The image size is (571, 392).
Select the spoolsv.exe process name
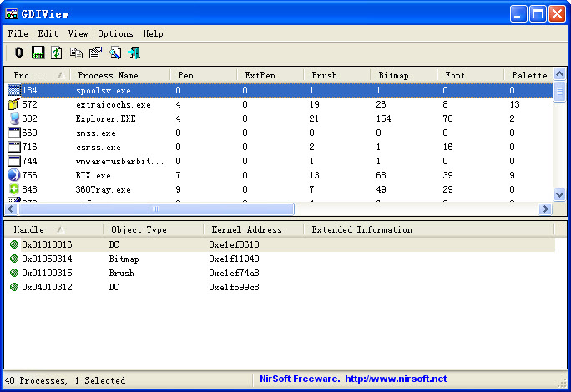click(x=104, y=91)
